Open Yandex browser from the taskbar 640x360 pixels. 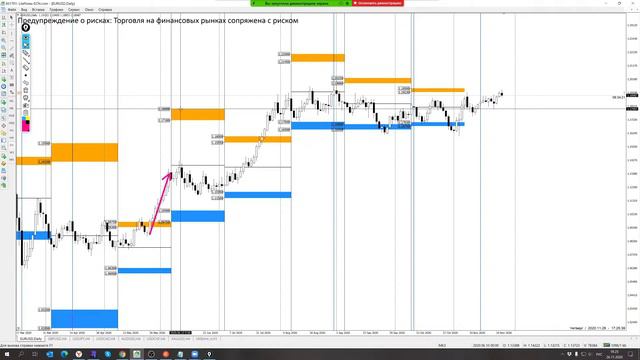pos(79,354)
